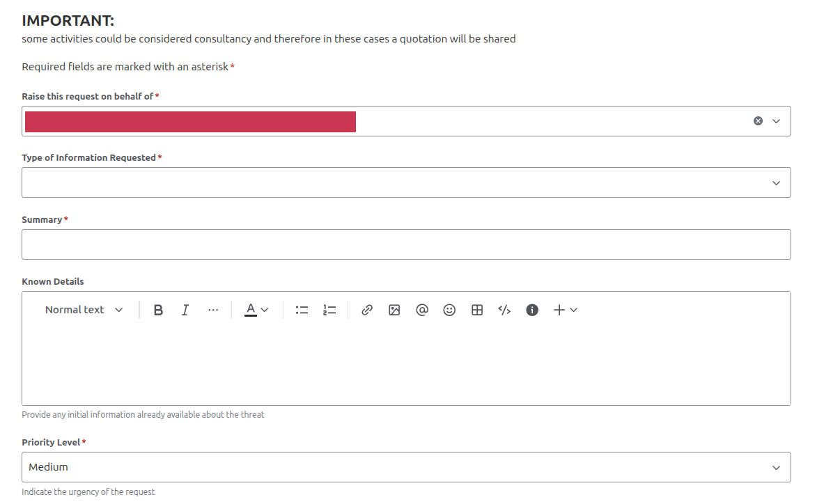Open the Normal text style dropdown
This screenshot has width=817, height=504.
pos(84,310)
